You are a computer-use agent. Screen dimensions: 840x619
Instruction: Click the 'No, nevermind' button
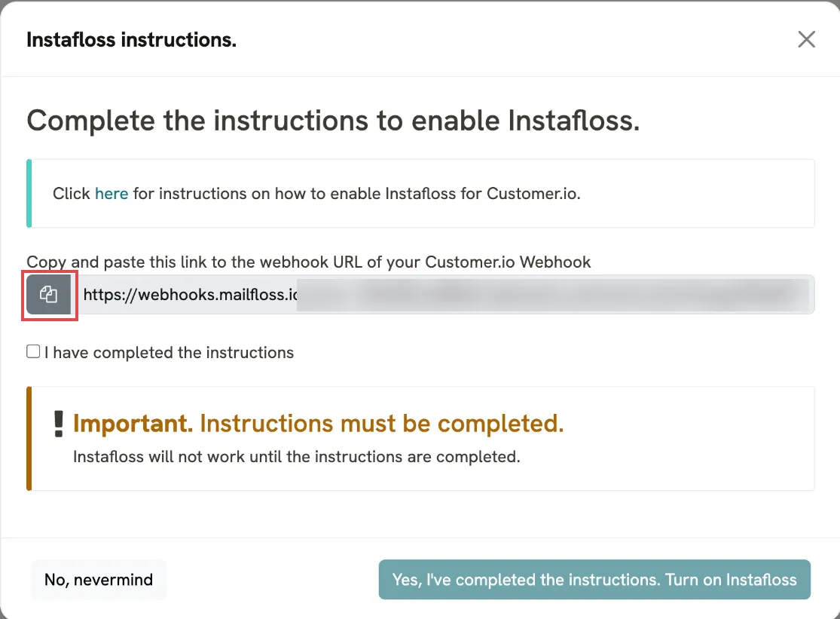(x=99, y=579)
